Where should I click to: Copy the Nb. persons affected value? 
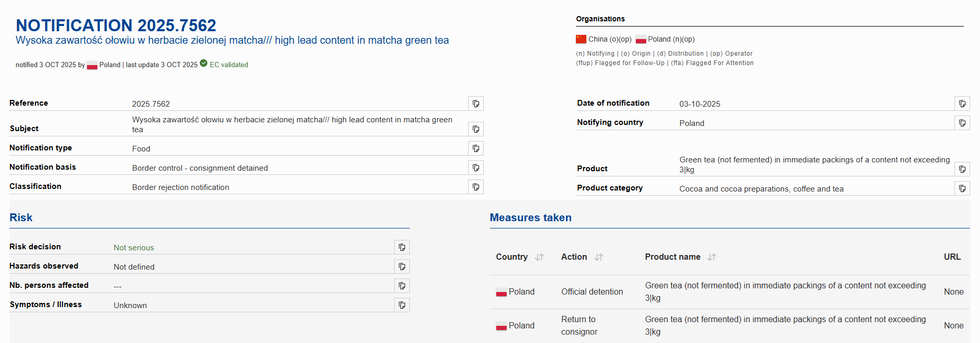(401, 286)
